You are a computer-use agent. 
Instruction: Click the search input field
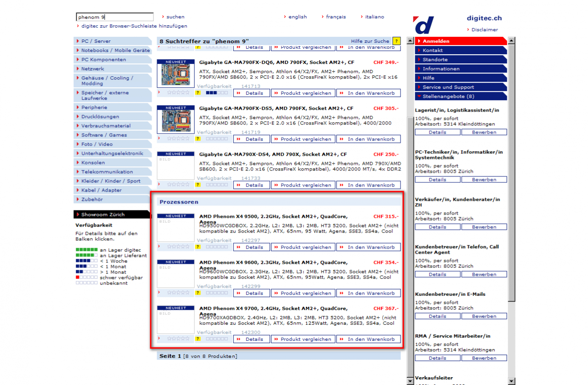[x=114, y=17]
